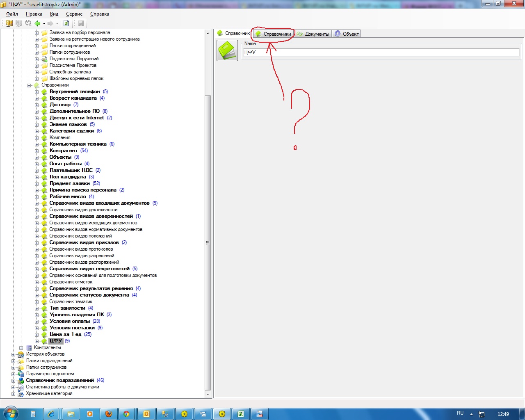Click the create new object toolbar icon
525x420 pixels.
(9, 23)
